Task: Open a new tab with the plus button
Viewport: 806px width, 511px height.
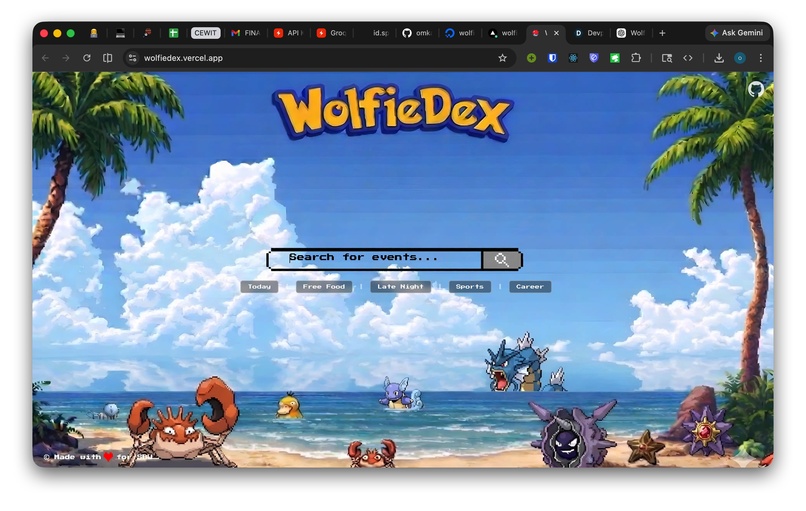Action: point(662,33)
